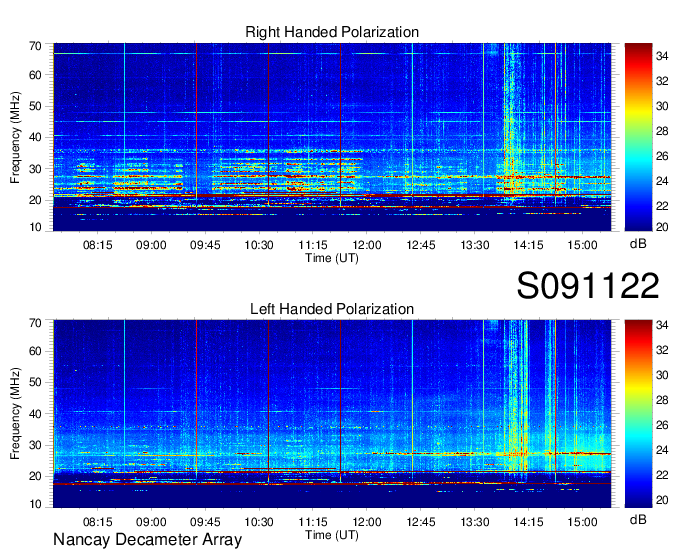This screenshot has width=680, height=552.
Task: Click the top plot's dB color scale bar
Action: pyautogui.click(x=638, y=137)
